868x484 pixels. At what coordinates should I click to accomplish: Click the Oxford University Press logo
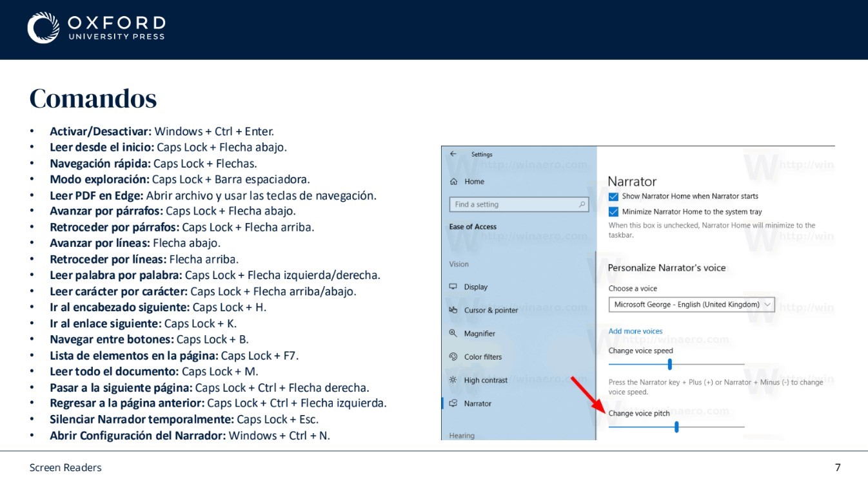[96, 28]
